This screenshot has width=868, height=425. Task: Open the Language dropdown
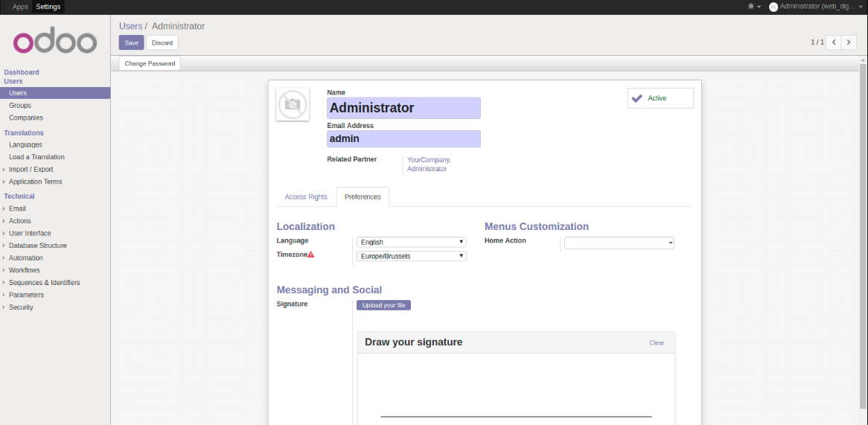[x=411, y=242]
